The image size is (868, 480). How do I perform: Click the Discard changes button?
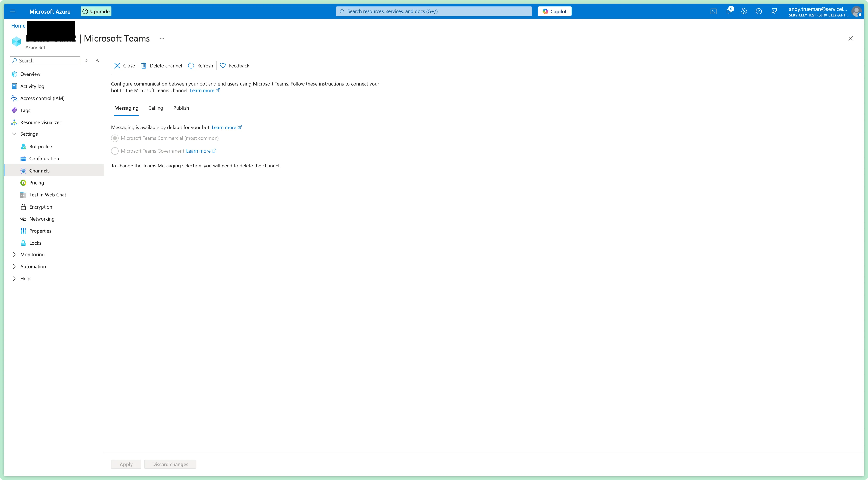170,464
